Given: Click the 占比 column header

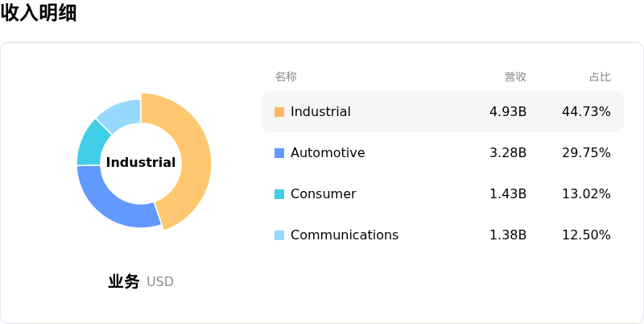Looking at the screenshot, I should tap(600, 77).
